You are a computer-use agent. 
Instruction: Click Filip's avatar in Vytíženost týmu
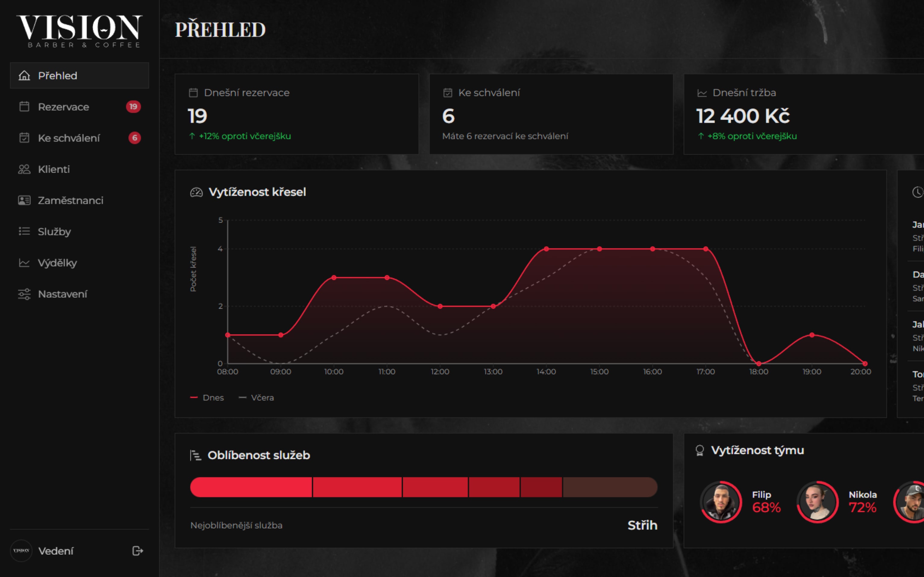[x=721, y=502]
